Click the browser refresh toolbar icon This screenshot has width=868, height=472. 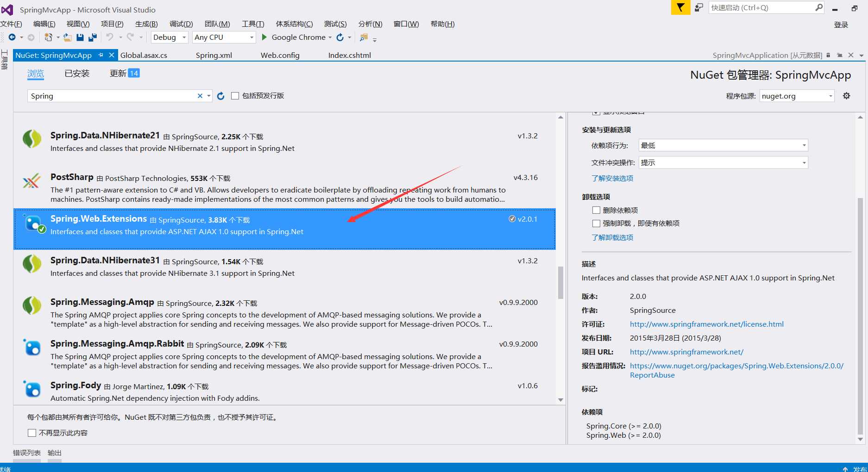pyautogui.click(x=340, y=37)
